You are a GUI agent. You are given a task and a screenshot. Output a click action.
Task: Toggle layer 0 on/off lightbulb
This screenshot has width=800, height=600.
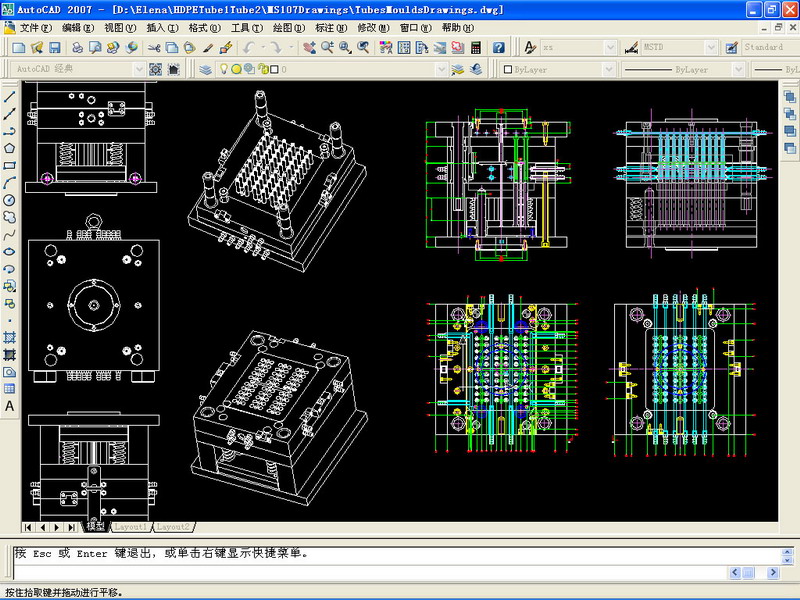[x=225, y=69]
